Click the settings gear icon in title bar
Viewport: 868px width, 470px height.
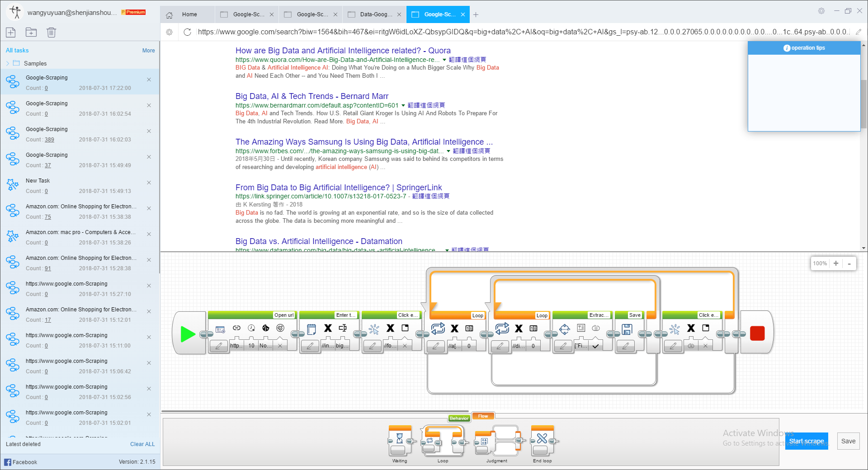[x=821, y=11]
